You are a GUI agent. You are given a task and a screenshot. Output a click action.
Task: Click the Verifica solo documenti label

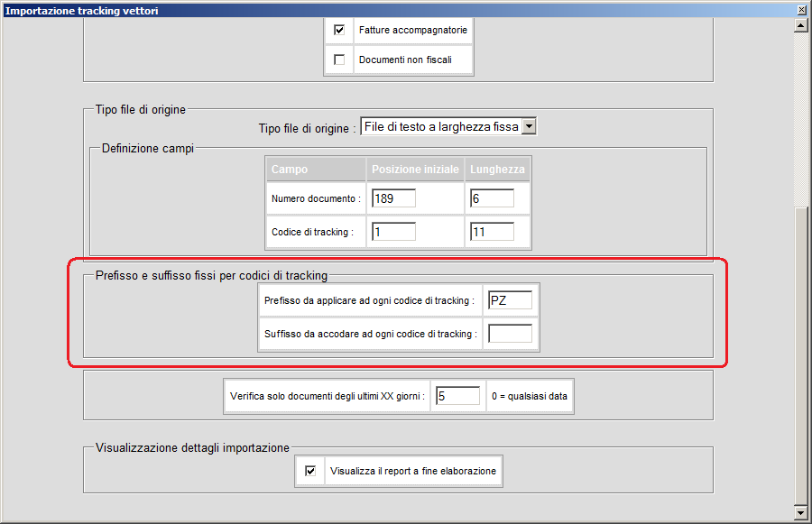coord(328,396)
